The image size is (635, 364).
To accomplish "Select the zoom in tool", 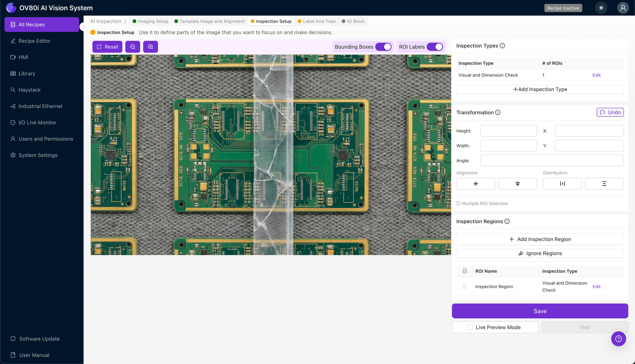I will point(150,46).
